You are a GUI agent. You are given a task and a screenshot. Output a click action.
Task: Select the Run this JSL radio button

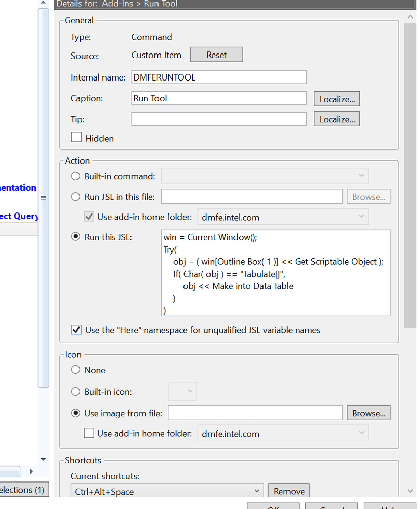click(x=75, y=237)
